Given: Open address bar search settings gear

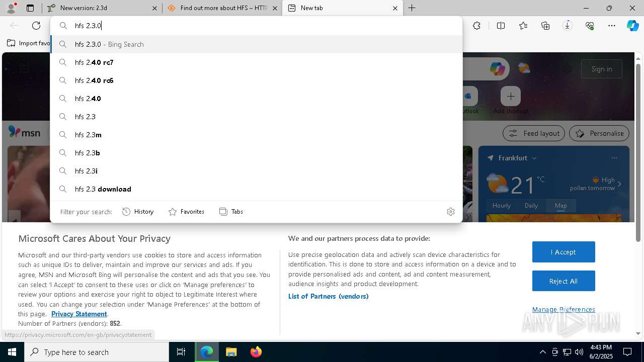Looking at the screenshot, I should [451, 212].
